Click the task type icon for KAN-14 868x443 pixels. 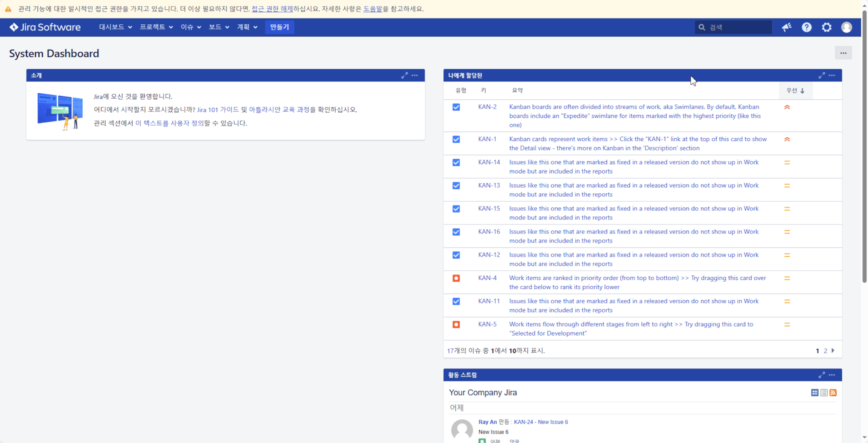456,162
